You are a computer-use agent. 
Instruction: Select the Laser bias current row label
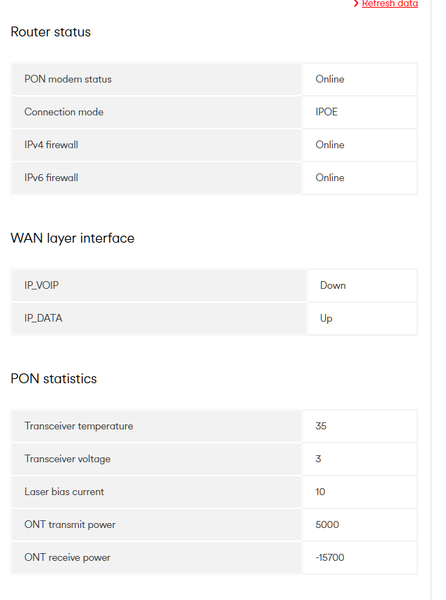tap(64, 492)
